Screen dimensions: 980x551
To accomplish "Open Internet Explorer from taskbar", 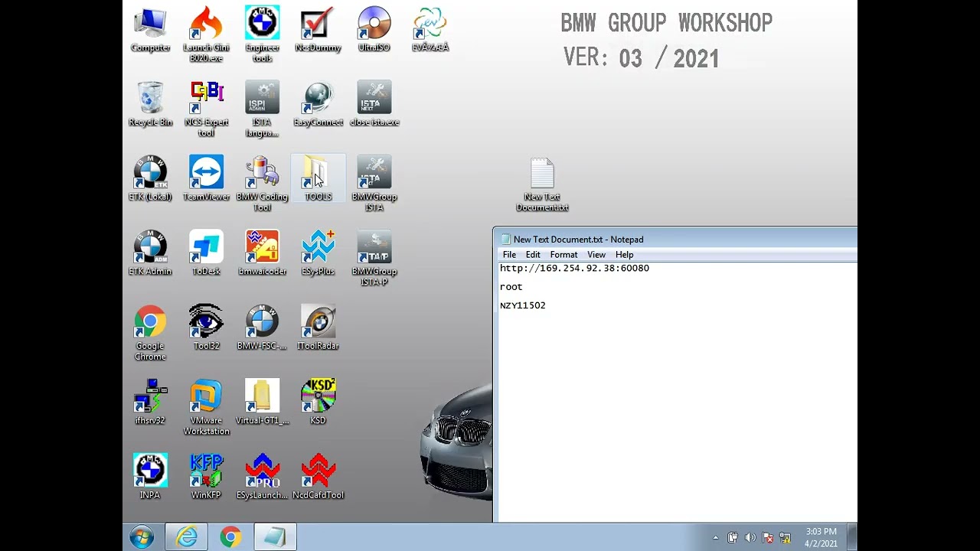I will point(187,537).
